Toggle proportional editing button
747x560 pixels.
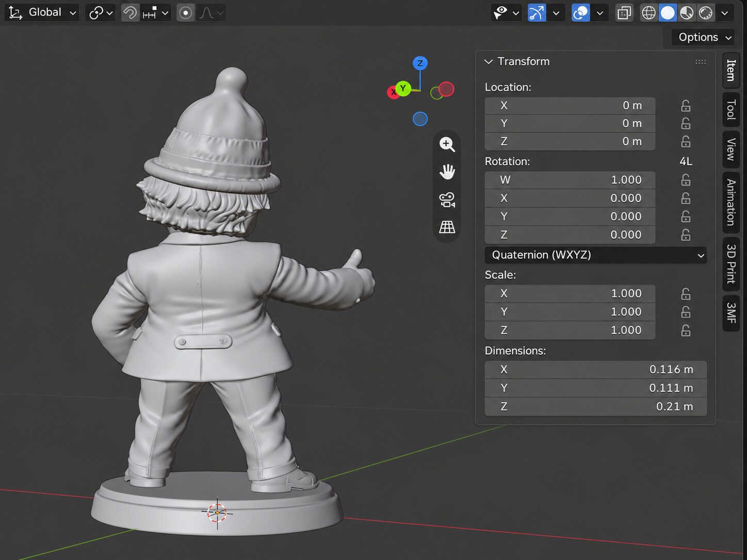coord(186,12)
